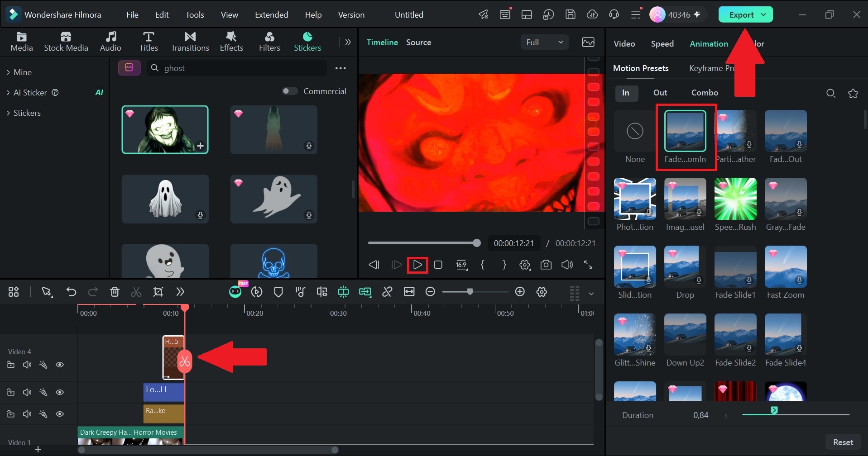
Task: Open the Stickers library tab
Action: click(307, 42)
